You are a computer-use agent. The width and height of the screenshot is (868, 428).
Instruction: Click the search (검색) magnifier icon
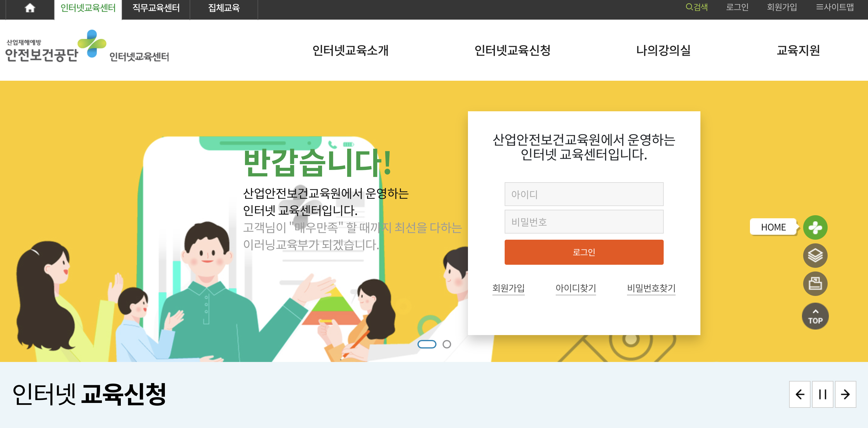pos(689,7)
